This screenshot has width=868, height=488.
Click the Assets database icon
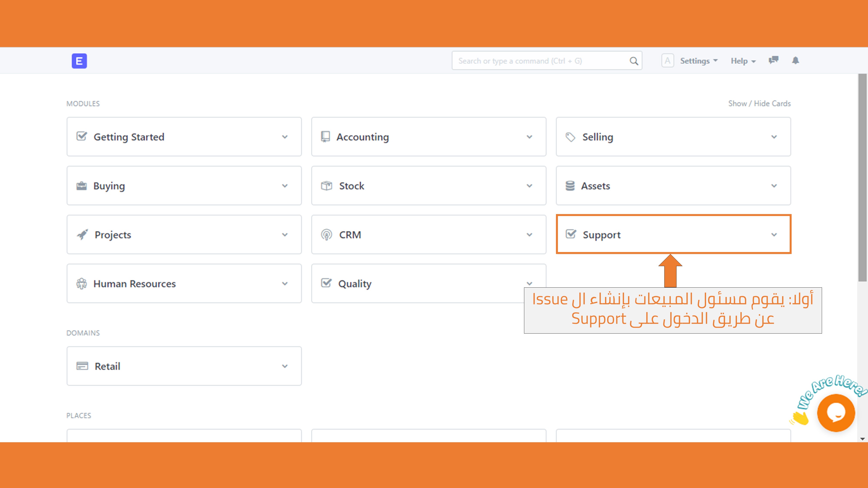pyautogui.click(x=570, y=186)
